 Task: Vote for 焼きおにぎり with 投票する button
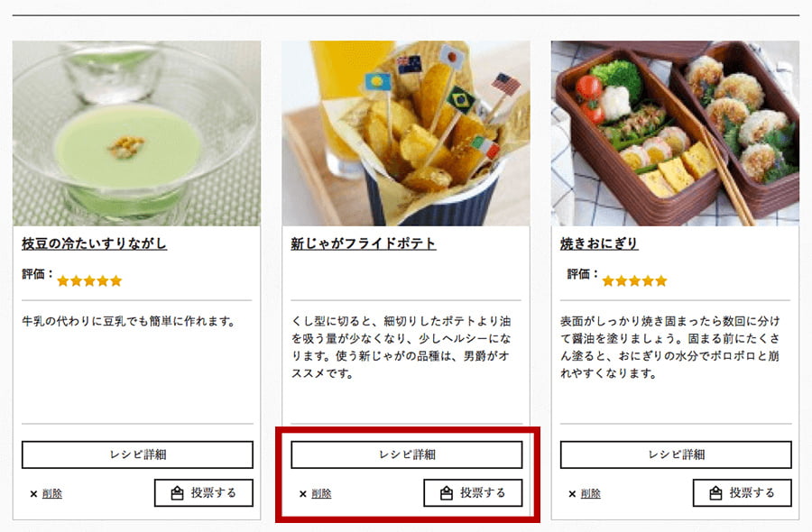(743, 492)
